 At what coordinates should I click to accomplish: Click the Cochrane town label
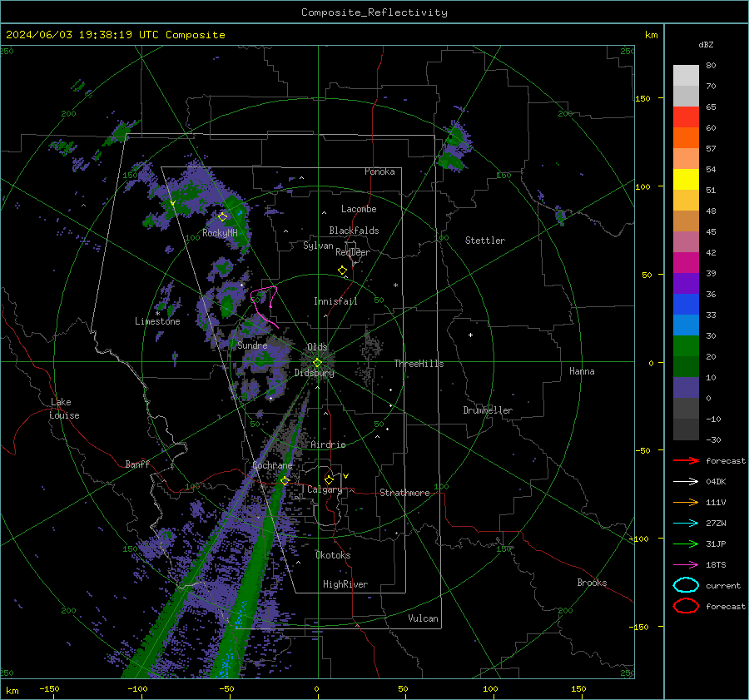click(272, 465)
